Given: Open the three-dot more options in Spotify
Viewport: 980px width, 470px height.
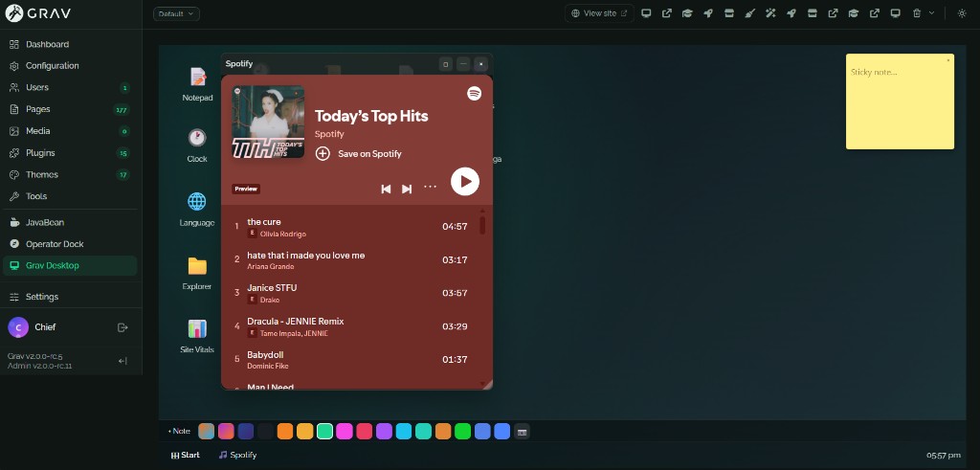Looking at the screenshot, I should click(430, 187).
